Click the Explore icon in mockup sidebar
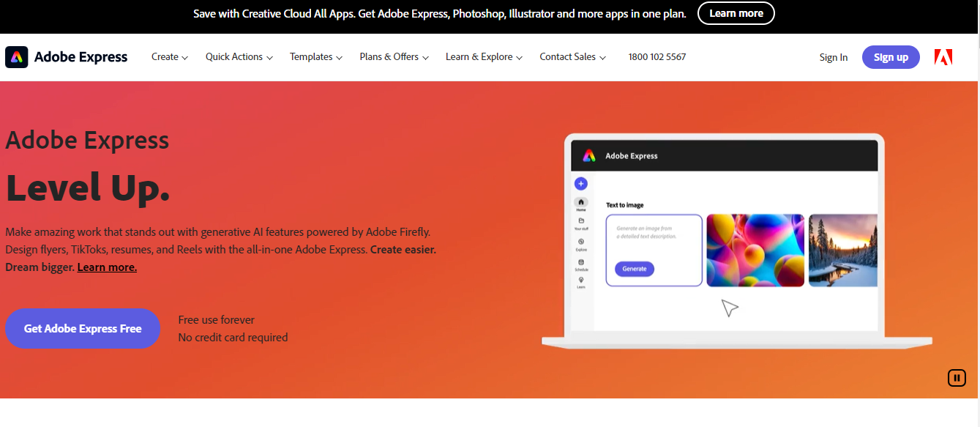Image resolution: width=980 pixels, height=427 pixels. point(581,242)
